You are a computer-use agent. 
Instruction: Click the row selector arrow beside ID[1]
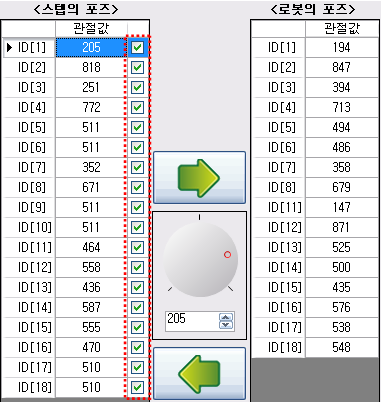[x=9, y=48]
